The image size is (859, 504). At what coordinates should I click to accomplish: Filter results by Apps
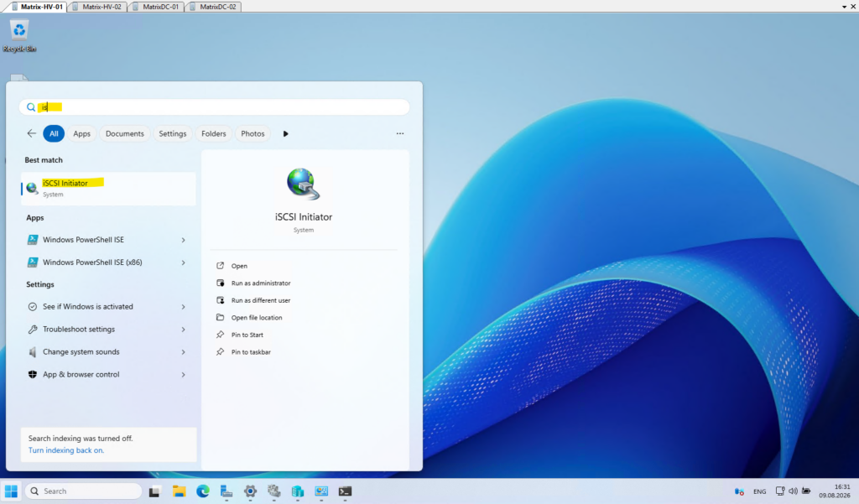pos(81,133)
